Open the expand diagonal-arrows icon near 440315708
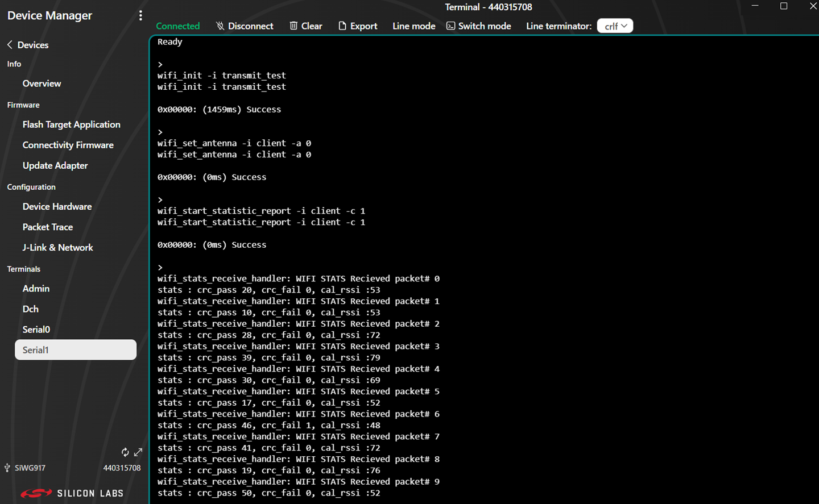Viewport: 819px width, 504px height. coord(138,452)
